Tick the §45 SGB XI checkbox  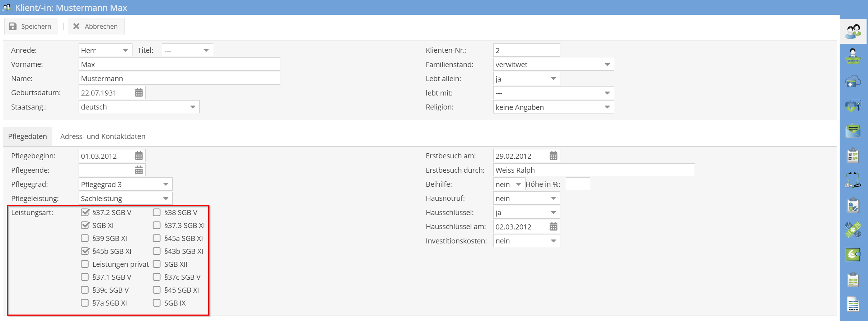pos(157,290)
